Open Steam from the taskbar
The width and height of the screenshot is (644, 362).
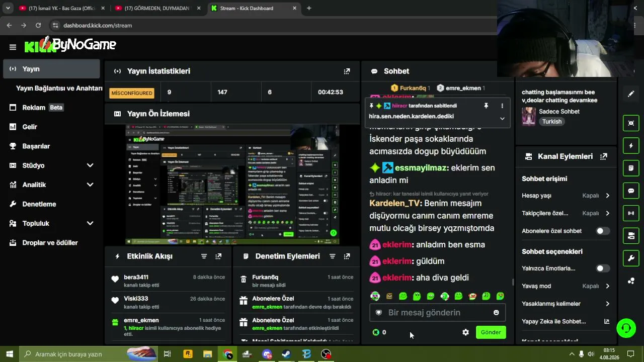pos(286,354)
